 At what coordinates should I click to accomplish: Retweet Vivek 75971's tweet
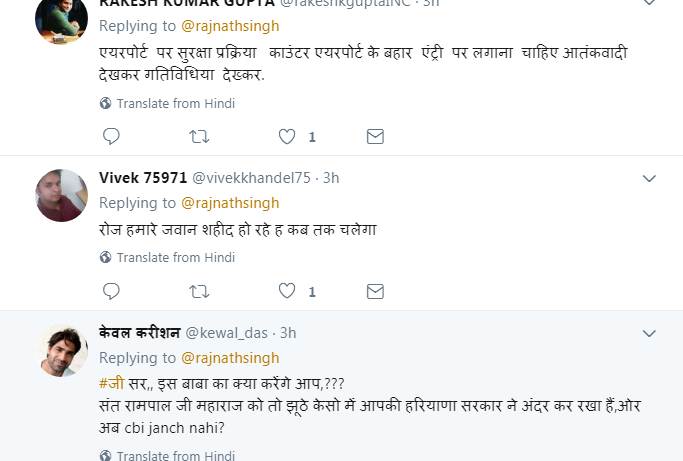click(x=199, y=291)
